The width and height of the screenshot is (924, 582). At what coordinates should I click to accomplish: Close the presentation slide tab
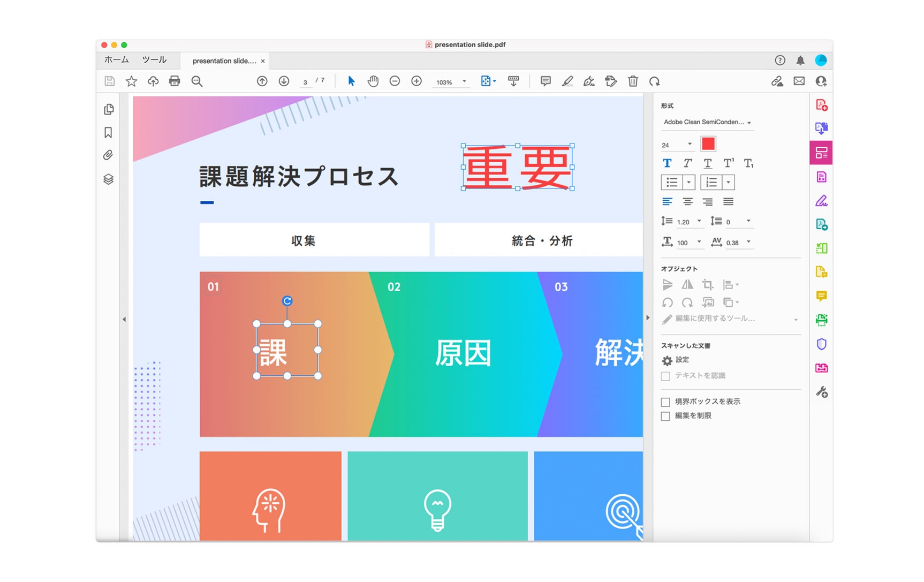point(263,61)
